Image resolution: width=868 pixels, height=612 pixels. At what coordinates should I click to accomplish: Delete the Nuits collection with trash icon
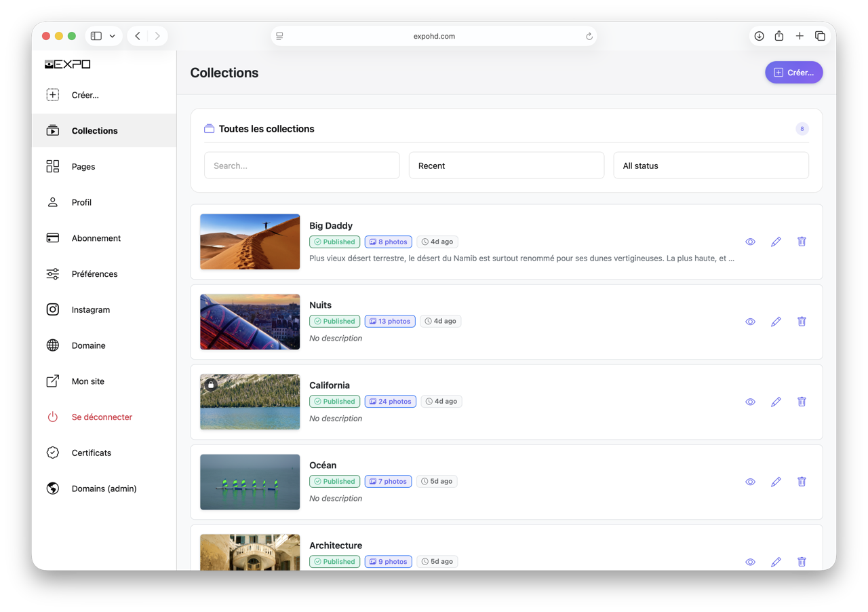click(x=802, y=322)
